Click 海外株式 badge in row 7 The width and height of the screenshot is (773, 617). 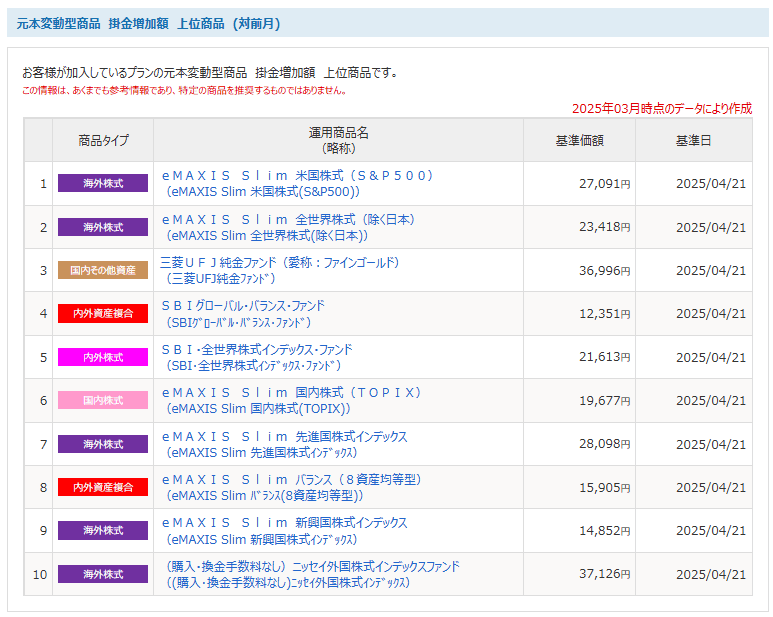tap(103, 444)
